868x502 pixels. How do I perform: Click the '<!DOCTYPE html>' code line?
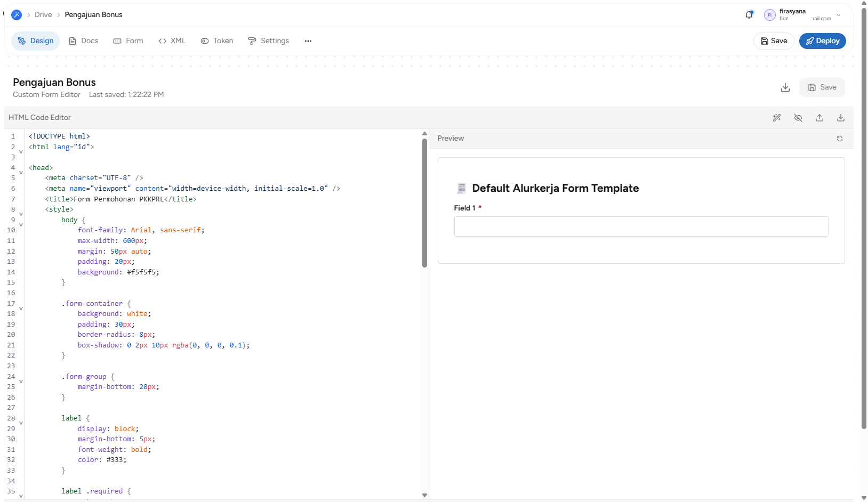click(x=59, y=136)
